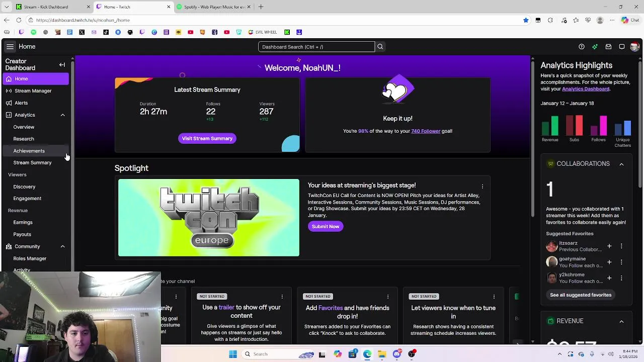Open the green sparkle Twitch icon
The width and height of the screenshot is (644, 362).
click(595, 47)
